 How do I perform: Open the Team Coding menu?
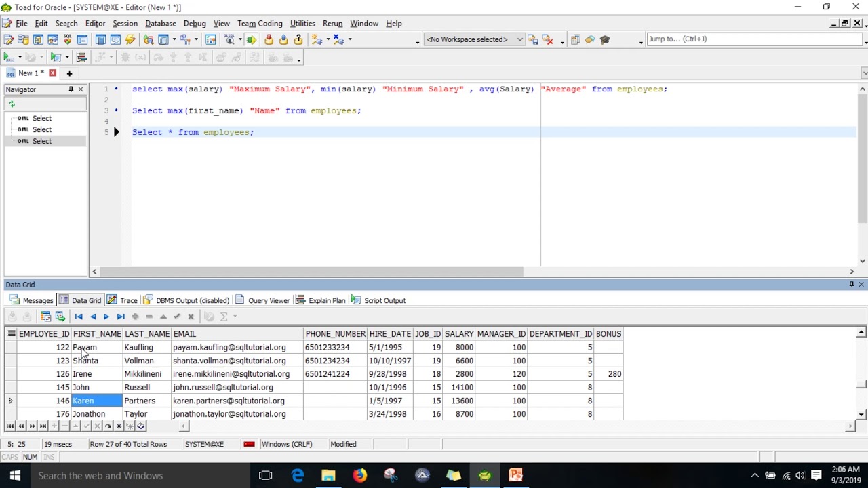coord(260,24)
